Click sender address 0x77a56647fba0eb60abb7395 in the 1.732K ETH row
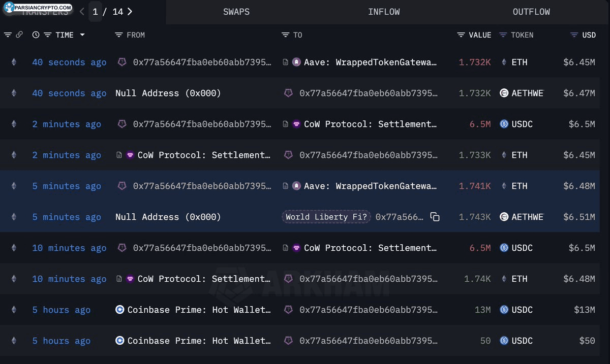This screenshot has height=364, width=610. 202,62
